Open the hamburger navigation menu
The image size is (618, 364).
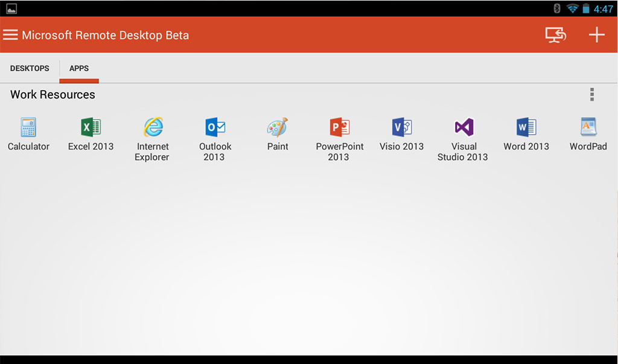point(10,35)
